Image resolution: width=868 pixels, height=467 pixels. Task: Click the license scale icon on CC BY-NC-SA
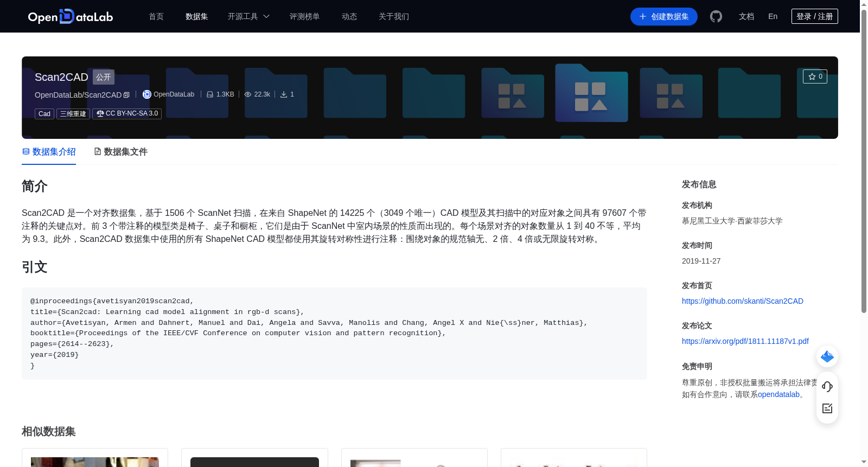[x=100, y=113]
